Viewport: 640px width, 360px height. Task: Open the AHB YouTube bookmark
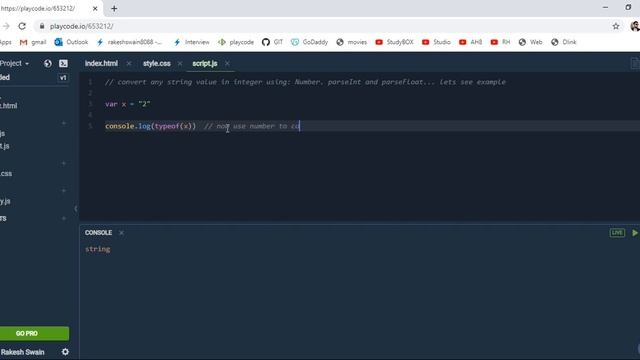[x=471, y=42]
